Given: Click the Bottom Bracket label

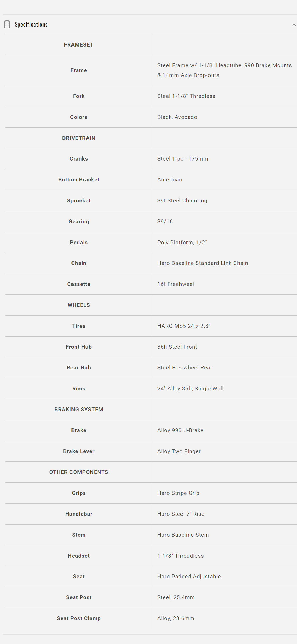Looking at the screenshot, I should pyautogui.click(x=79, y=180).
